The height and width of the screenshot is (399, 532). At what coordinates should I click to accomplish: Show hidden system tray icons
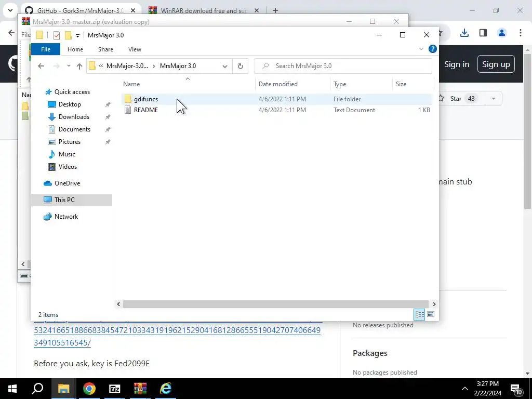[465, 389]
